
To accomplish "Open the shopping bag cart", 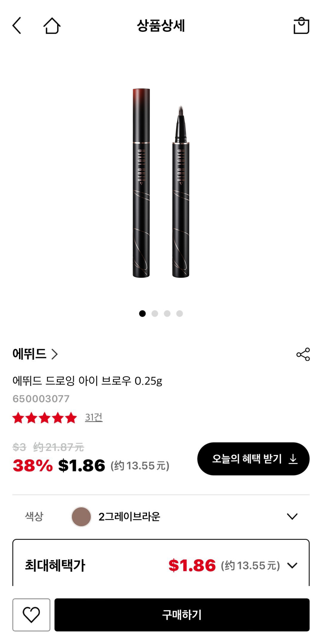I will coord(301,26).
